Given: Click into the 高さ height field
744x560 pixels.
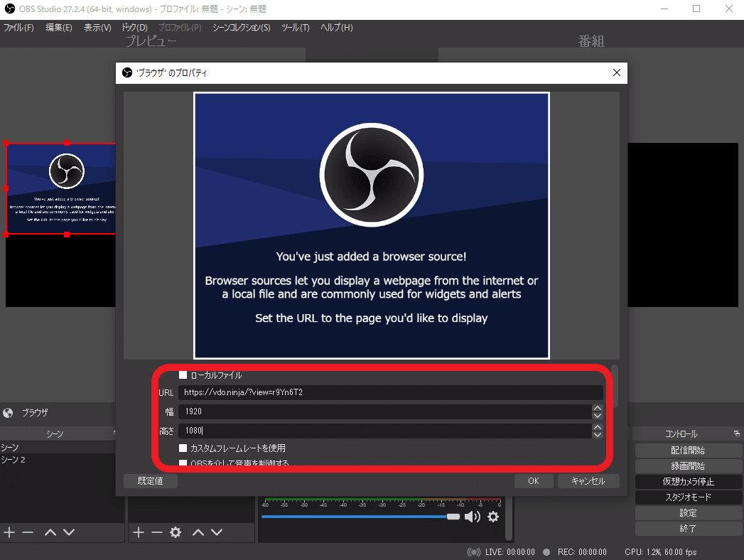Looking at the screenshot, I should (385, 431).
